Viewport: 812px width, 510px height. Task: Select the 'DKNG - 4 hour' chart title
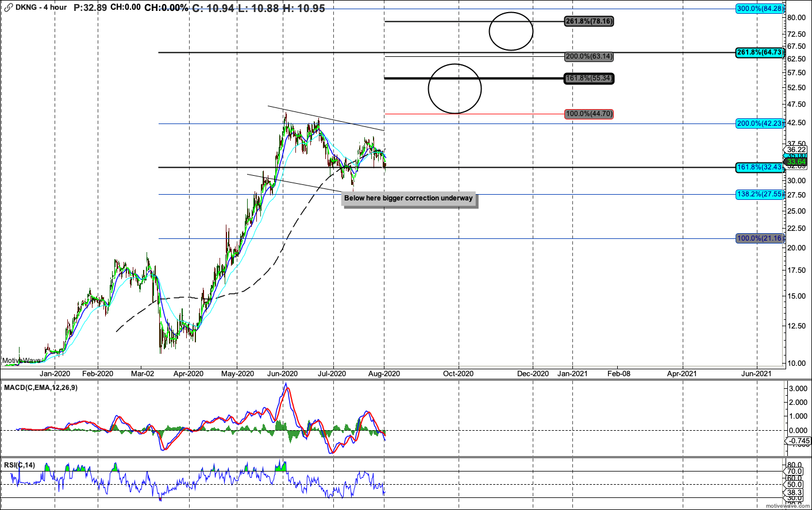41,7
